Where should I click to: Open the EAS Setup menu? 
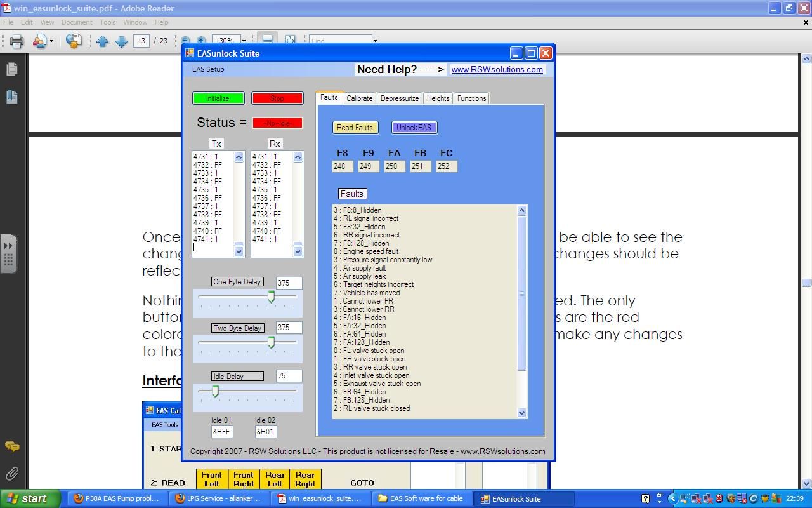click(x=208, y=69)
